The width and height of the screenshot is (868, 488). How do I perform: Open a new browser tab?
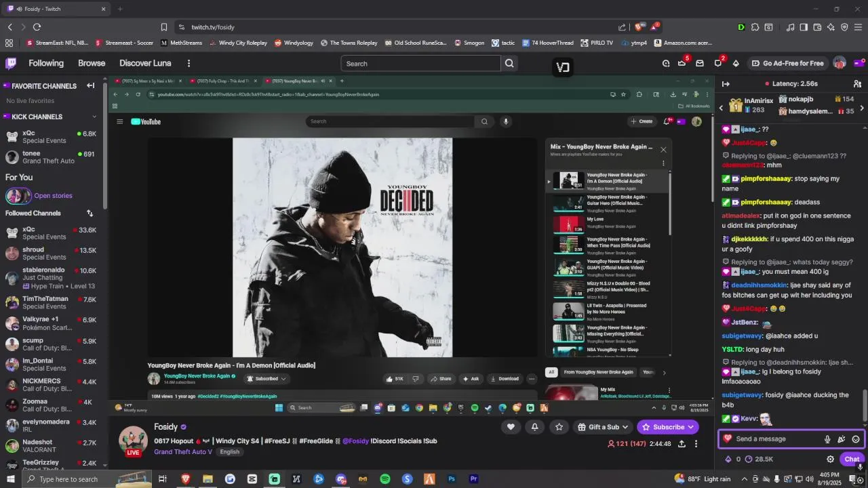(120, 9)
